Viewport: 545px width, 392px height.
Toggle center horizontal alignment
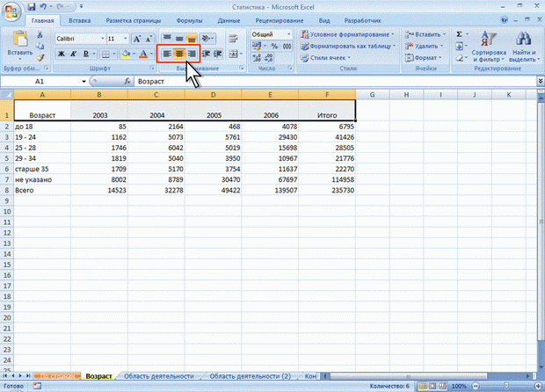tap(179, 54)
